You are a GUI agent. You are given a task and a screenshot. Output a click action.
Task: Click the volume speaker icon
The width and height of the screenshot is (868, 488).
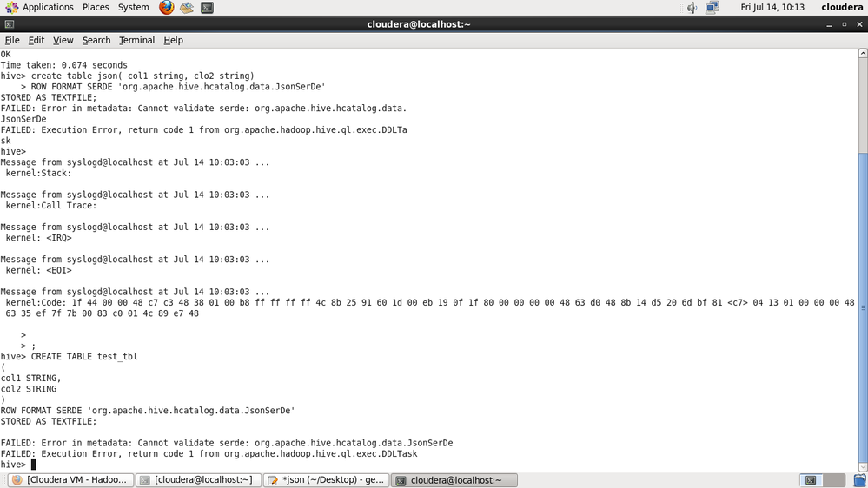pos(692,7)
